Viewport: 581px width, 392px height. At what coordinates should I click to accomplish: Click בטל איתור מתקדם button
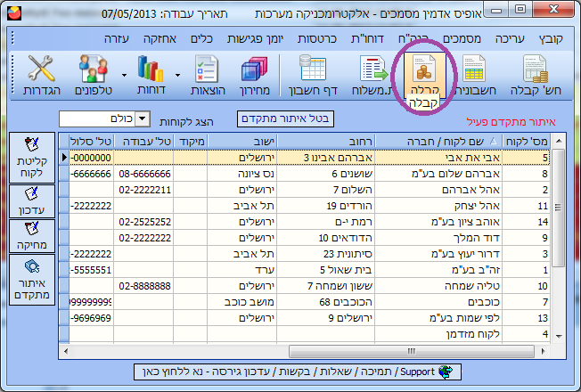(285, 118)
